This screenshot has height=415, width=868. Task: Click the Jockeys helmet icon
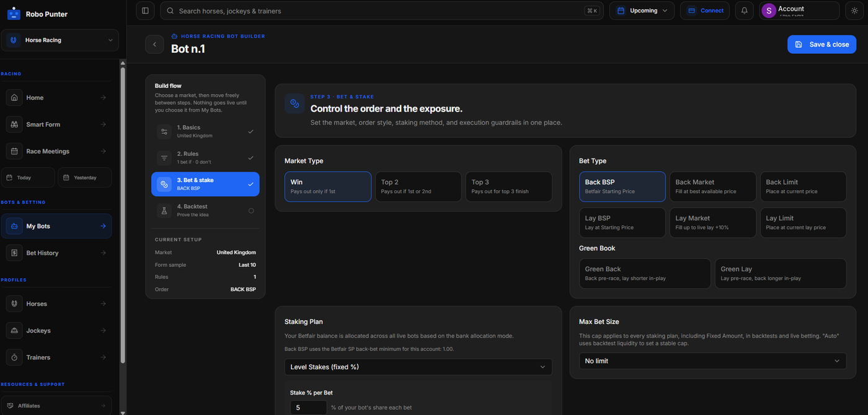(15, 331)
